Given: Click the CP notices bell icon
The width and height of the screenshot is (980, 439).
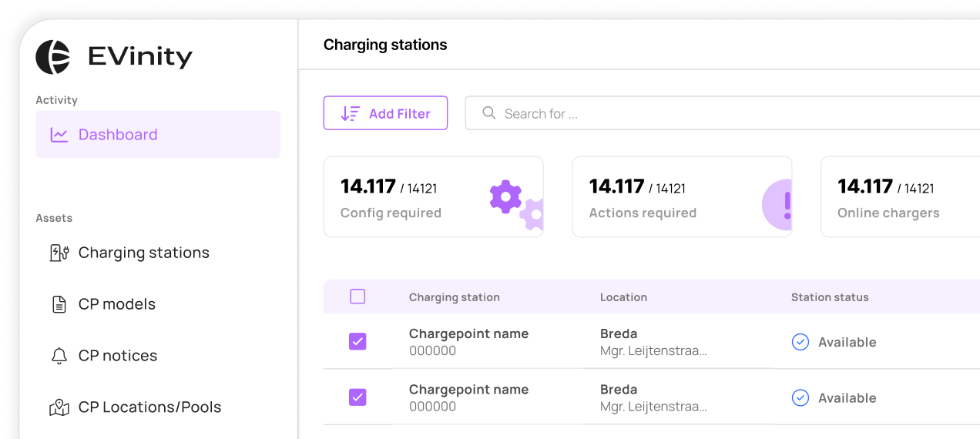Looking at the screenshot, I should click(x=59, y=356).
